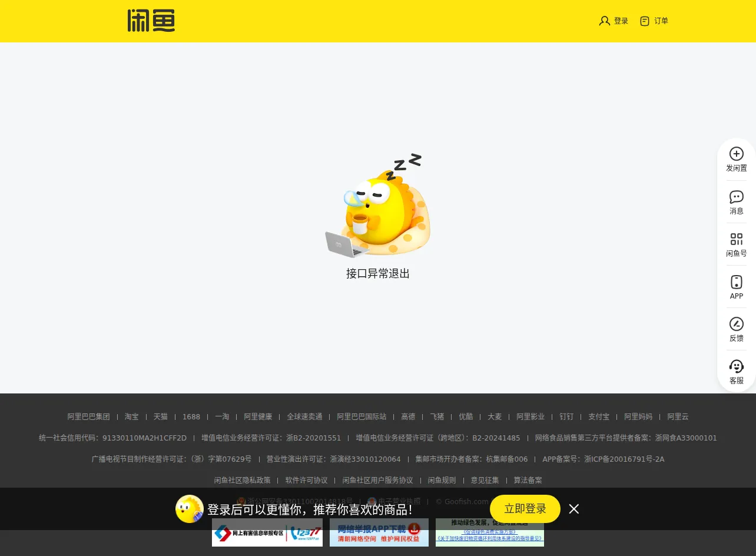
Task: Click the 1688 footer link
Action: 191,416
